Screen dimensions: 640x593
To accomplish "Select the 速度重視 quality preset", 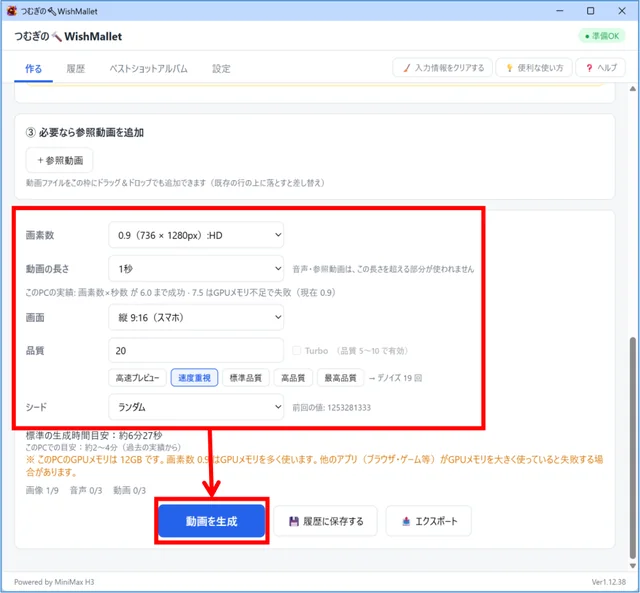I will [194, 378].
